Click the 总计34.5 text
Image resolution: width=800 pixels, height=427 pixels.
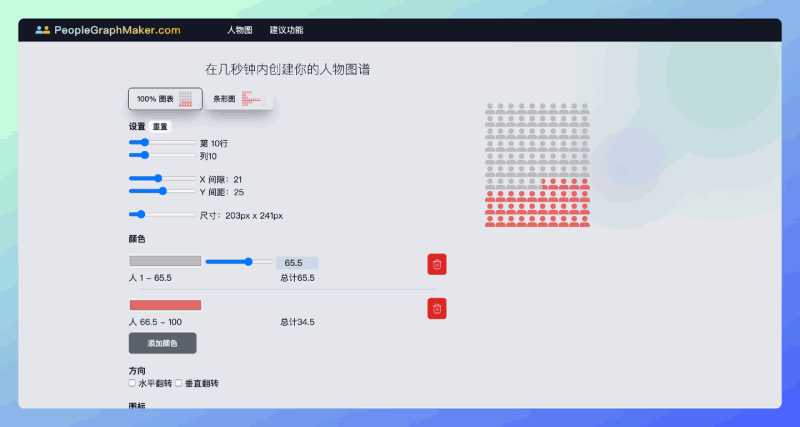point(297,322)
